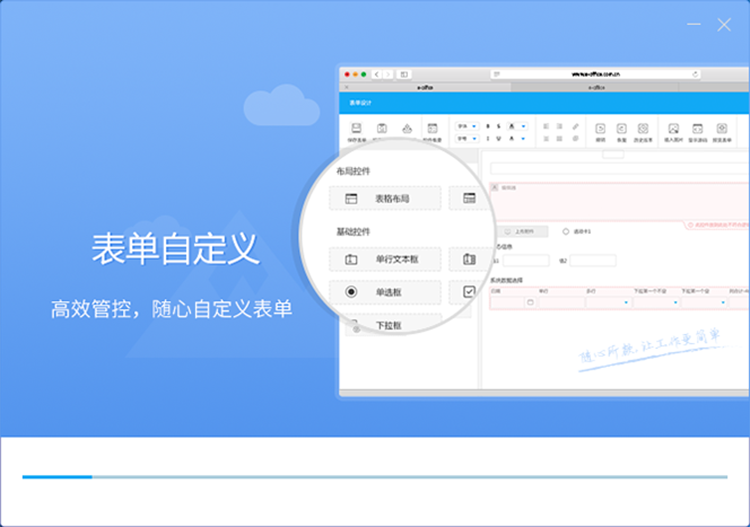Click the browser reload icon
This screenshot has height=527, width=750.
(x=695, y=74)
